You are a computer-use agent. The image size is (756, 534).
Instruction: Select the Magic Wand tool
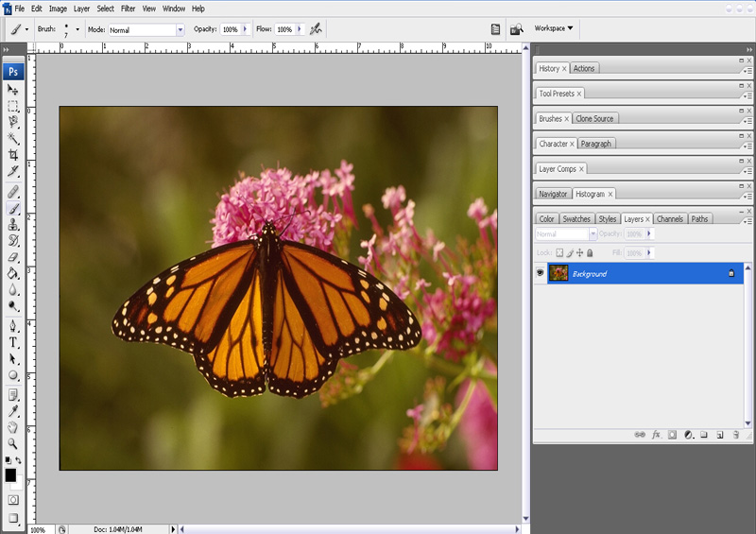[13, 138]
